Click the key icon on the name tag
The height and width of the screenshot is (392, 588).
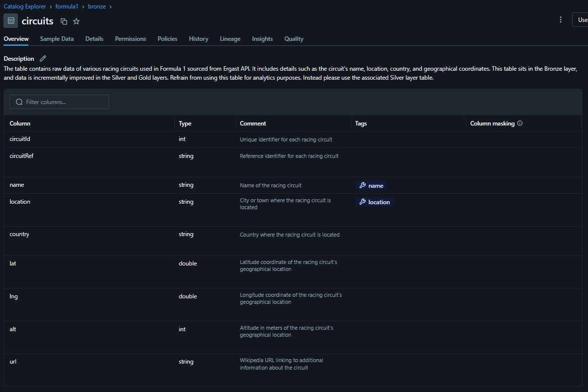coord(363,185)
